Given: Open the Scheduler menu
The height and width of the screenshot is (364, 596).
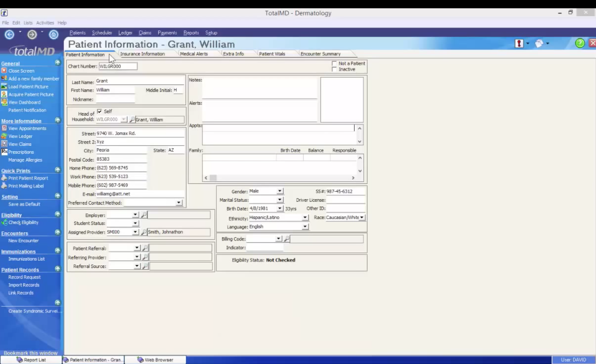Looking at the screenshot, I should [x=102, y=33].
